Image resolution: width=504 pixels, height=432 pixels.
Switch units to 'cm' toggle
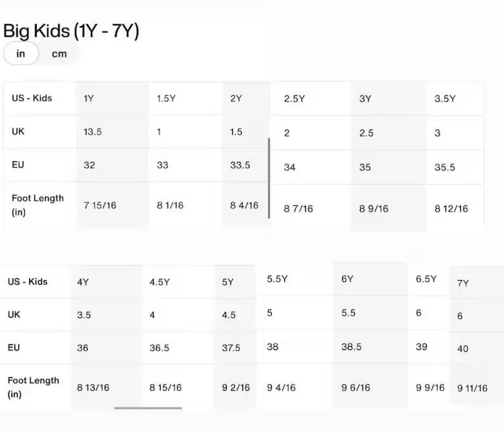pyautogui.click(x=59, y=54)
